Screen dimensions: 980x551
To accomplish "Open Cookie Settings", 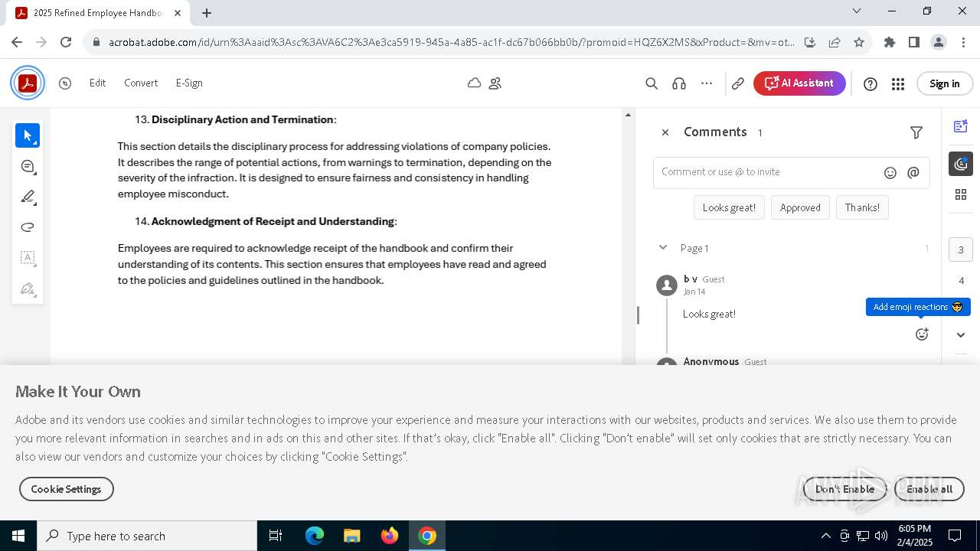I will (66, 489).
